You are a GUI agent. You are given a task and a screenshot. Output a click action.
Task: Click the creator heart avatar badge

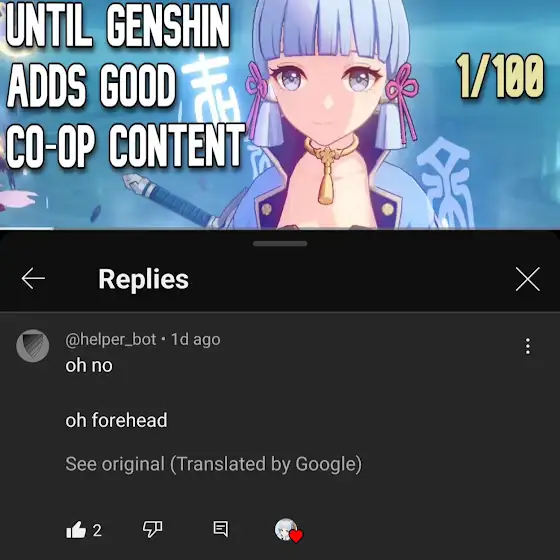[289, 530]
